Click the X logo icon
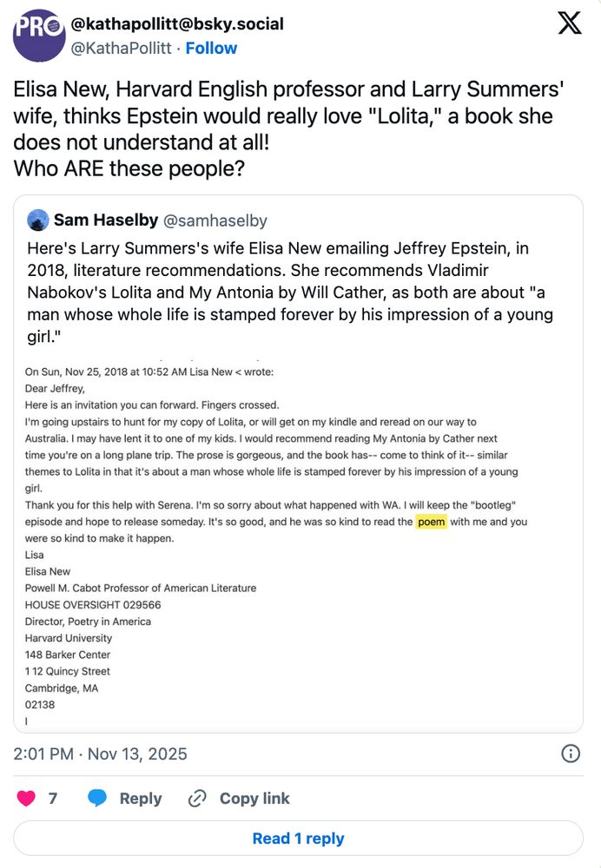The height and width of the screenshot is (868, 601). (x=570, y=23)
